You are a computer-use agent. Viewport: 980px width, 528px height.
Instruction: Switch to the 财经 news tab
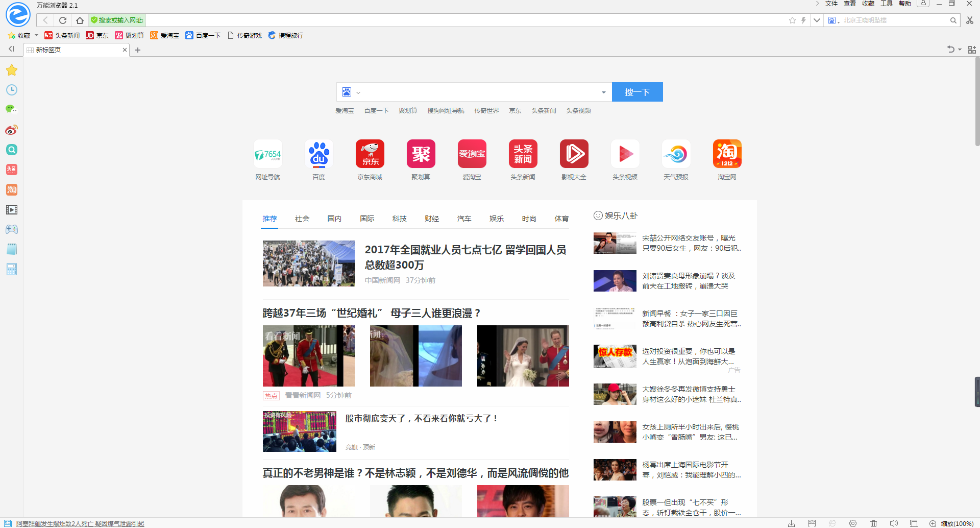pyautogui.click(x=432, y=219)
